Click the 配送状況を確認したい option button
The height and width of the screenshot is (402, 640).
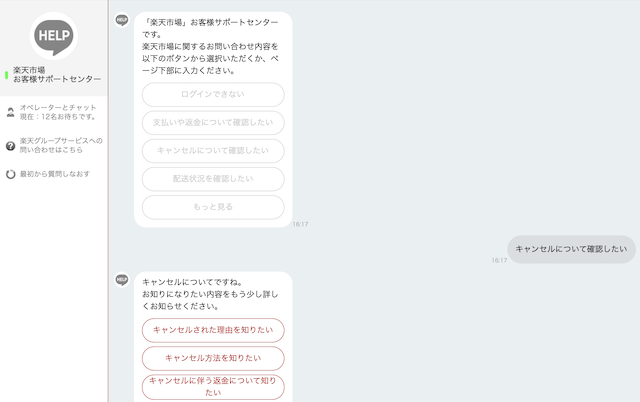(213, 179)
